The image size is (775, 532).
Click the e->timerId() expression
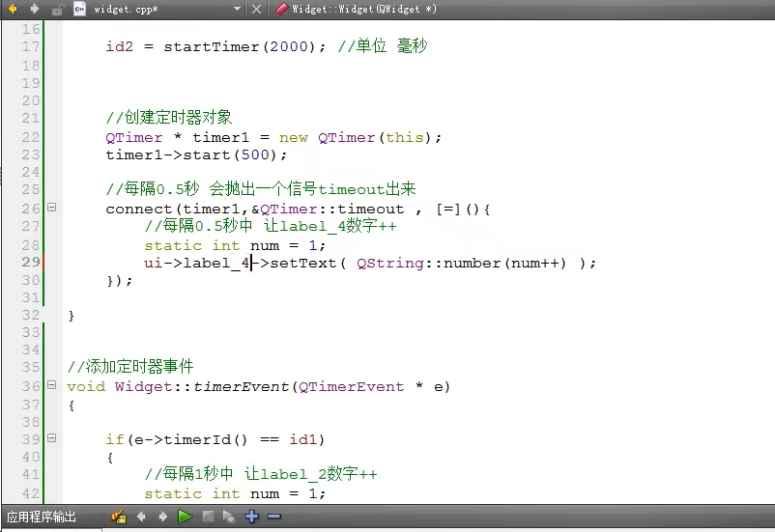190,439
